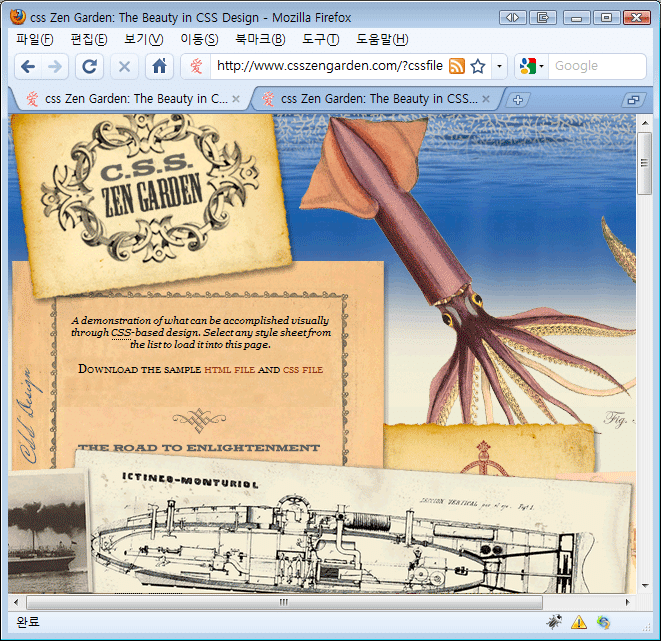
Task: Open the 파일(F) menu
Action: tap(35, 39)
